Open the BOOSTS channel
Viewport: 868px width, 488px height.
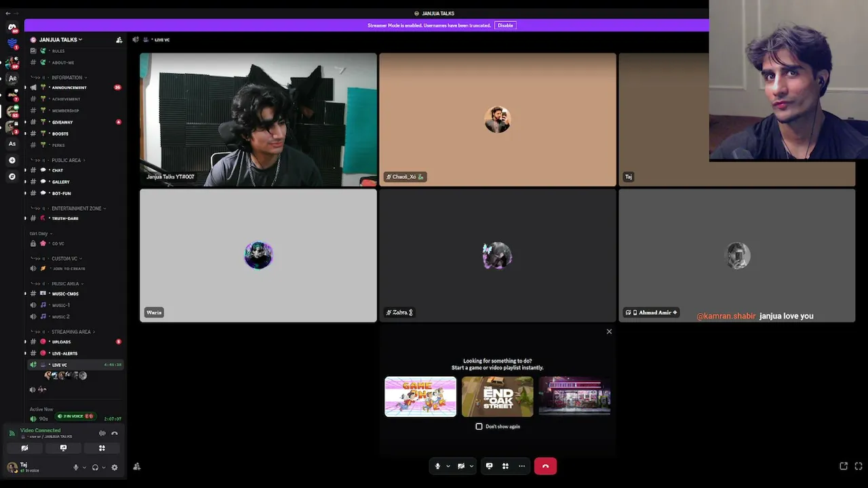click(x=76, y=134)
